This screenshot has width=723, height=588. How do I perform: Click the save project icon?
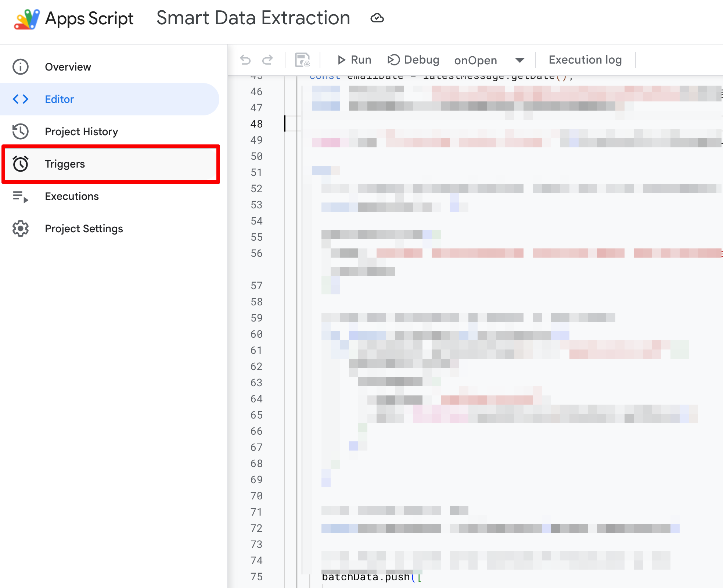click(302, 60)
